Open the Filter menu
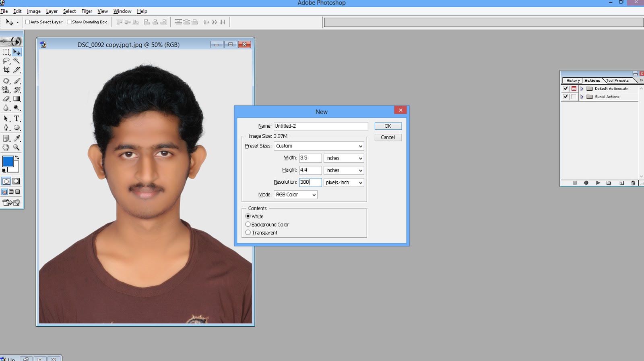The image size is (644, 361). pyautogui.click(x=87, y=11)
